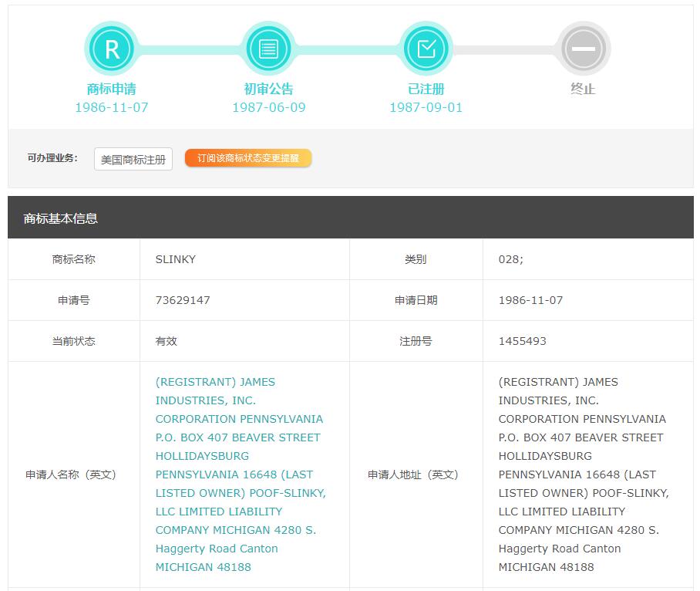Click the 1987-06-09 announcement date
This screenshot has height=591, width=700.
click(x=269, y=108)
